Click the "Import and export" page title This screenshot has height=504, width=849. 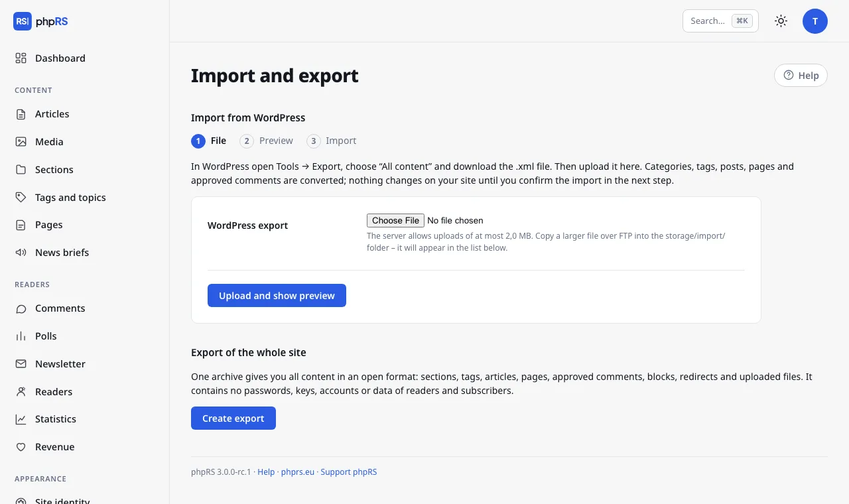pyautogui.click(x=275, y=76)
